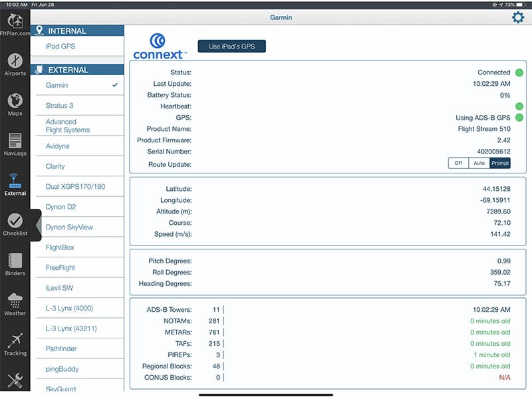Screen dimensions: 532x399
Task: Click the Garmin selected checkmark
Action: tap(115, 85)
